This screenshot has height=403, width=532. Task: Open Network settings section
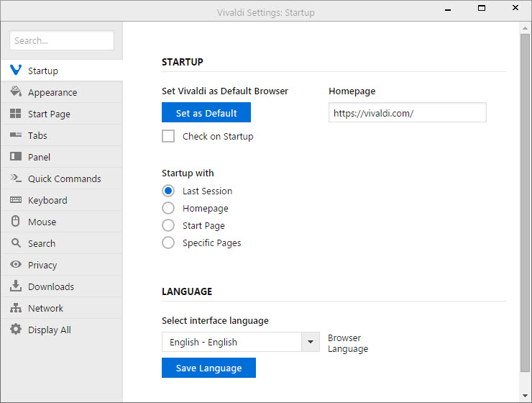(62, 308)
